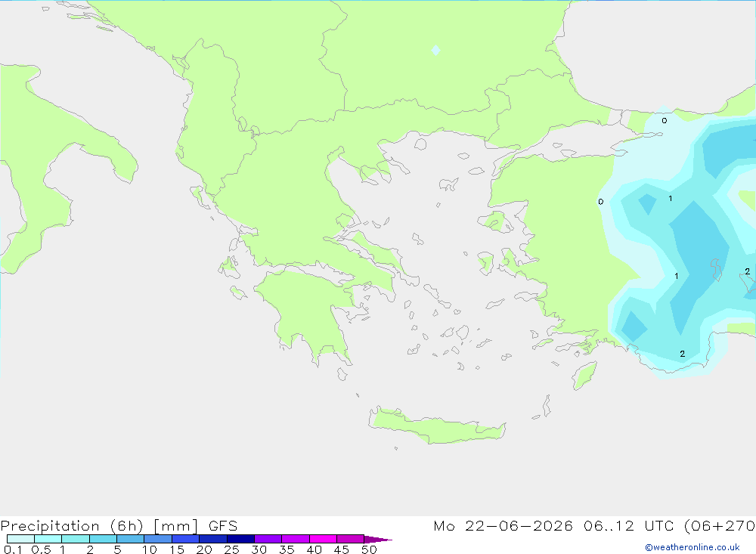Click the 15–20 mm blue legend swatch
The height and width of the screenshot is (554, 756).
pyautogui.click(x=186, y=539)
